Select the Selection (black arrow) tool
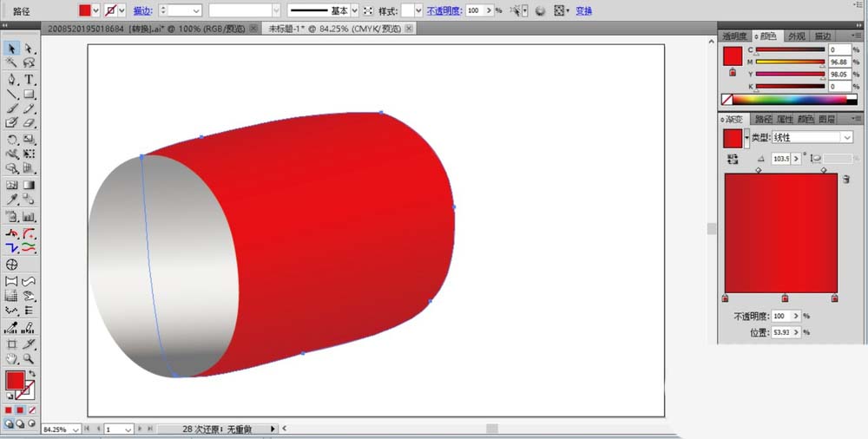Image resolution: width=868 pixels, height=439 pixels. tap(12, 49)
